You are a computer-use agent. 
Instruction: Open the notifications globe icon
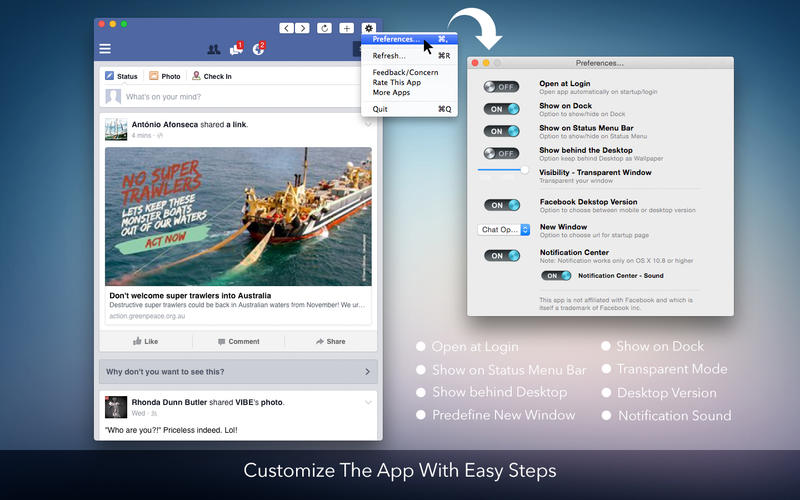pos(259,48)
